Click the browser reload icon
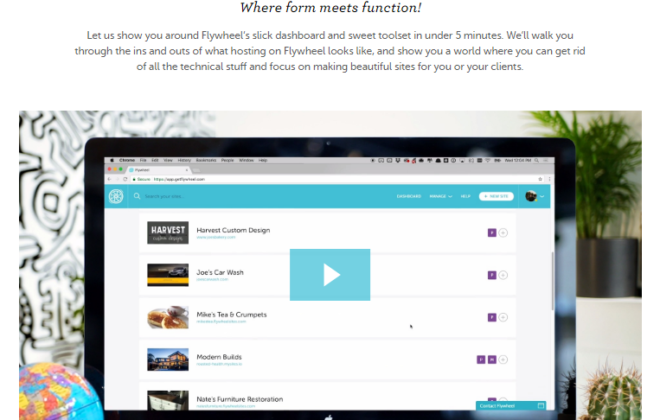The width and height of the screenshot is (660, 420). click(125, 179)
